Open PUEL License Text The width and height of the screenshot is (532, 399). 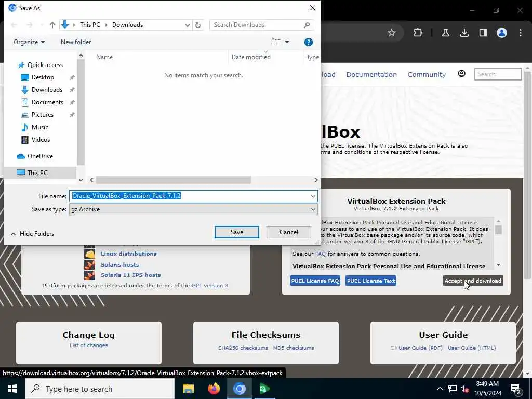371,281
